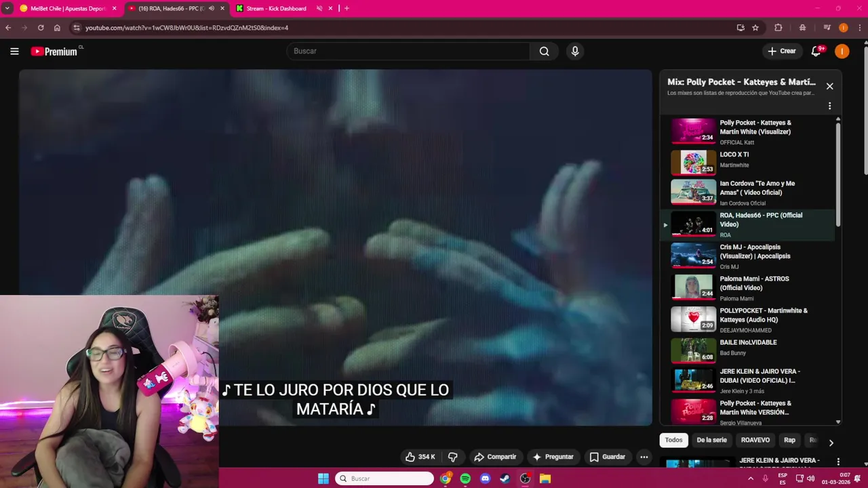Open the Chrome profile avatar in toolbar
This screenshot has height=488, width=868.
tap(843, 28)
